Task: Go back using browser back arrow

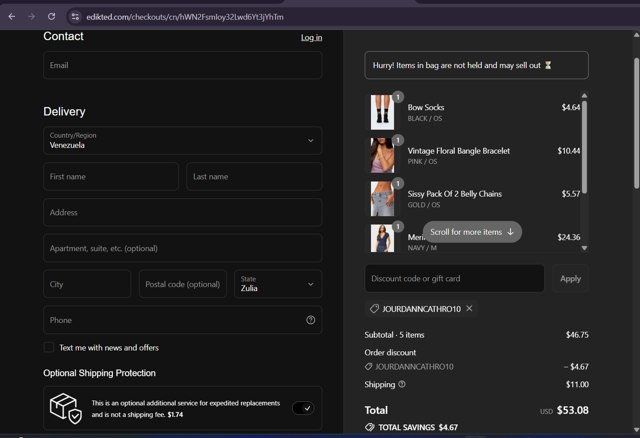Action: pyautogui.click(x=12, y=17)
